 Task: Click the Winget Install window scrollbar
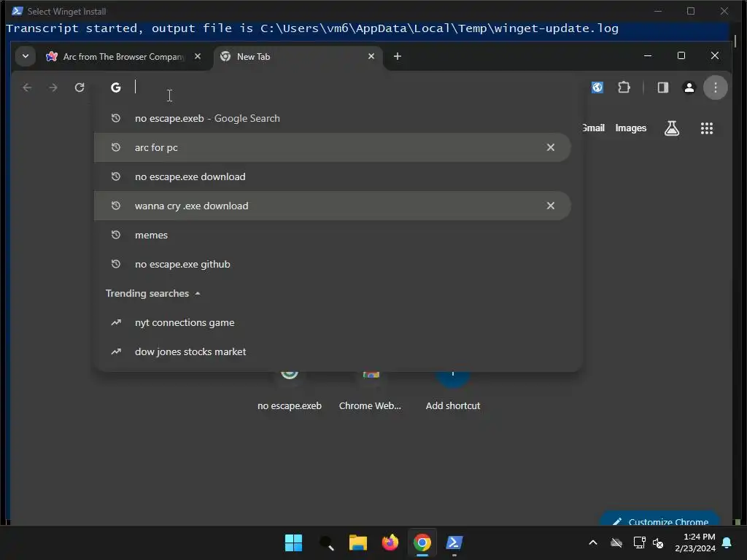click(x=735, y=41)
